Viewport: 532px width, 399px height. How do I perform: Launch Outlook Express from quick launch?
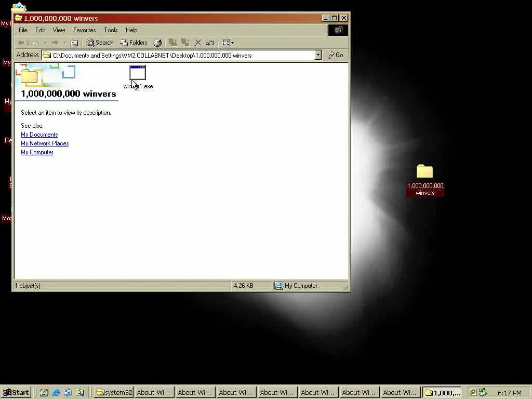pos(68,393)
